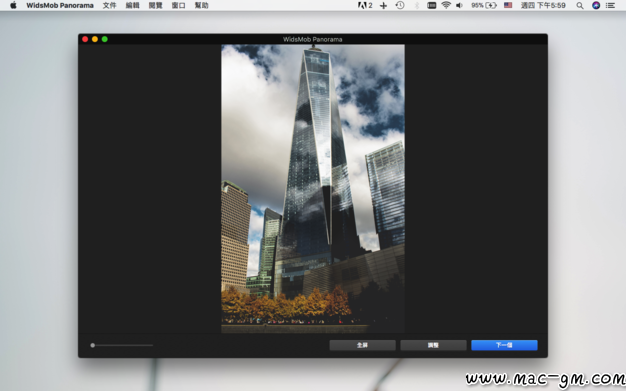The width and height of the screenshot is (626, 391).
Task: Open the battery status indicator
Action: [x=484, y=5]
